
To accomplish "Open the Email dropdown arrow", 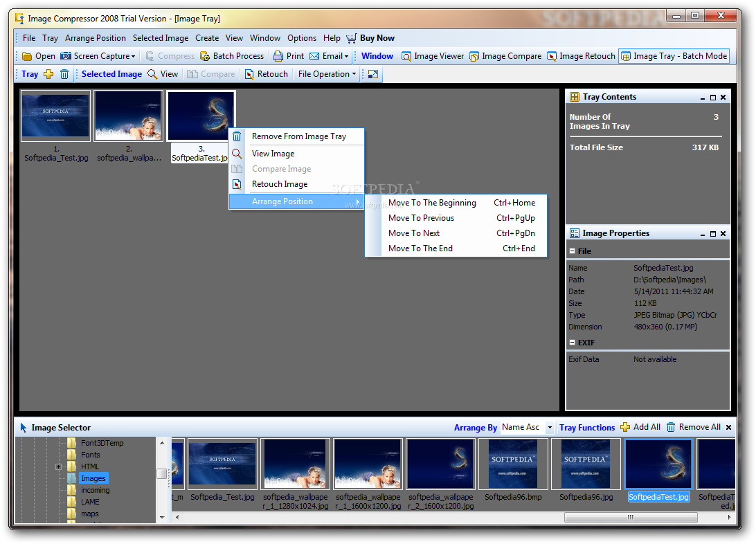I will click(x=346, y=57).
